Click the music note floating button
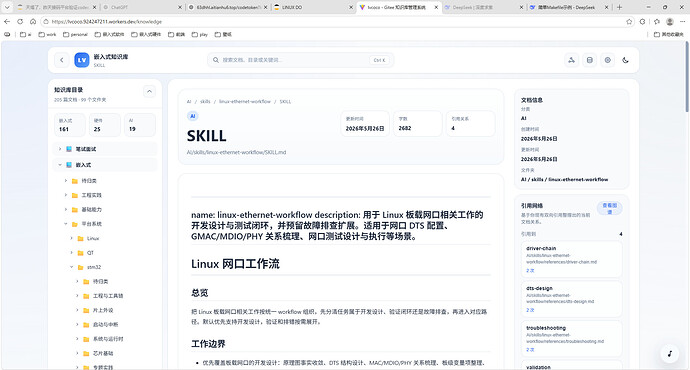The height and width of the screenshot is (370, 690). click(x=670, y=353)
